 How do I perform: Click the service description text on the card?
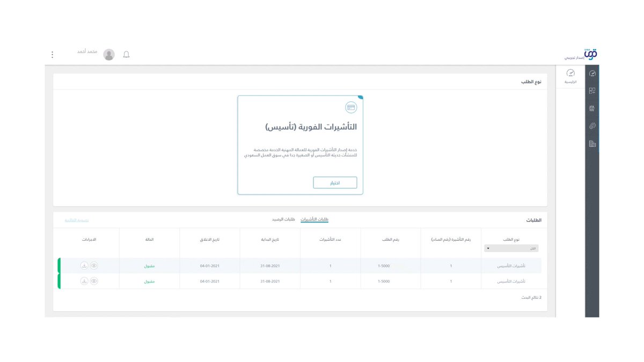pyautogui.click(x=301, y=152)
